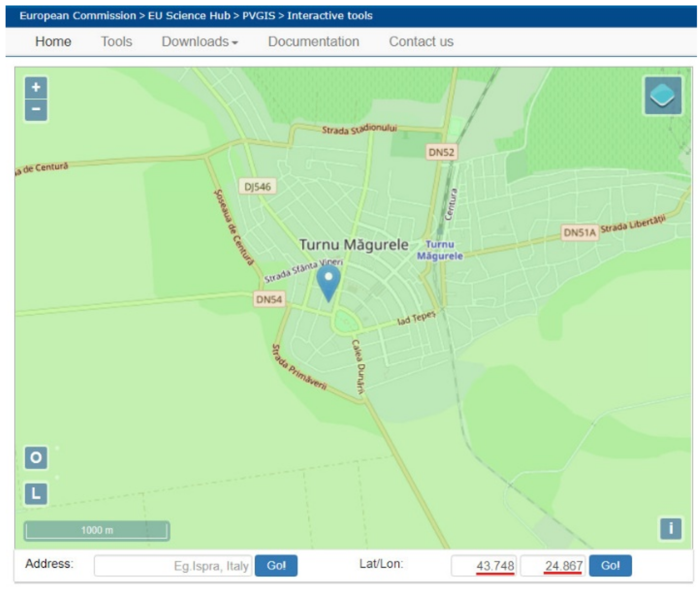Zoom out the map with minus button
Viewport: 700px width, 590px height.
pos(36,110)
